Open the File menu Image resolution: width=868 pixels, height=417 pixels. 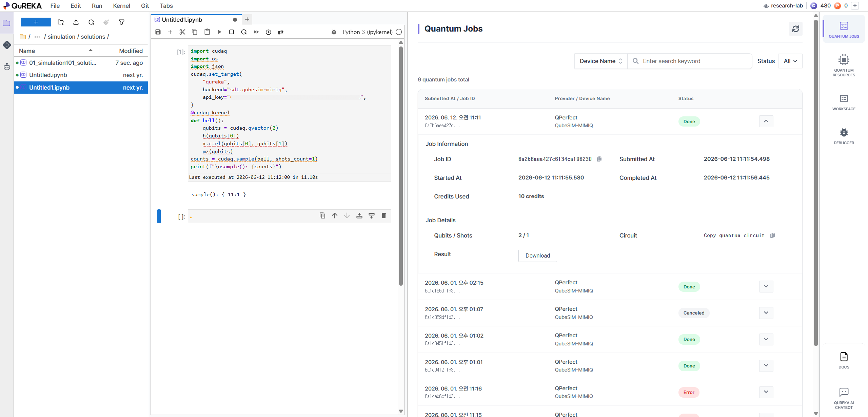point(55,6)
